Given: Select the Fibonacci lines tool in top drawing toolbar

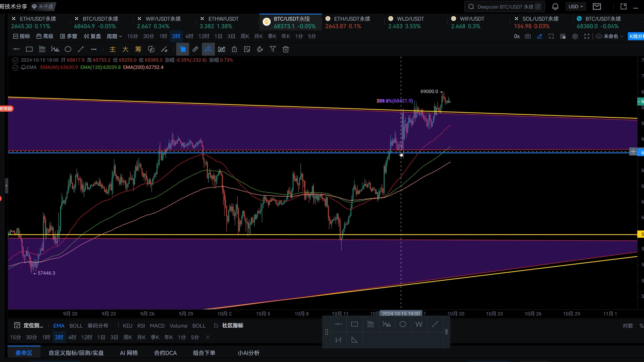Looking at the screenshot, I should [42, 49].
